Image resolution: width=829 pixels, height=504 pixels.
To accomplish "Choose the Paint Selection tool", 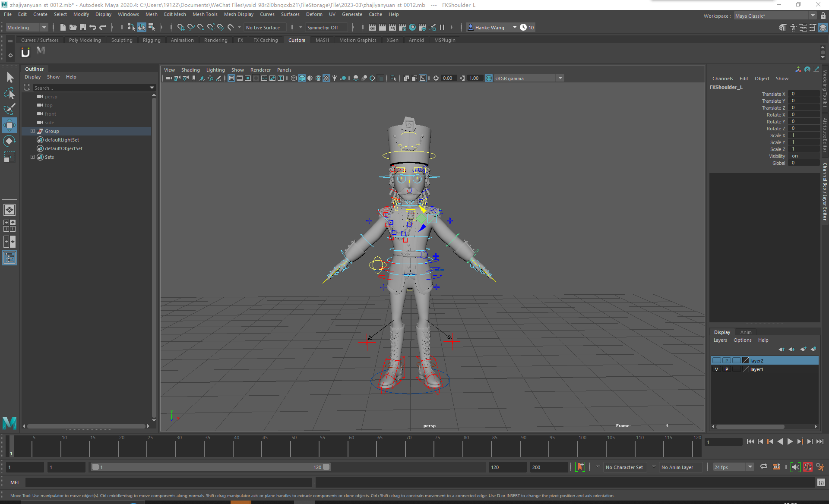I will (9, 109).
